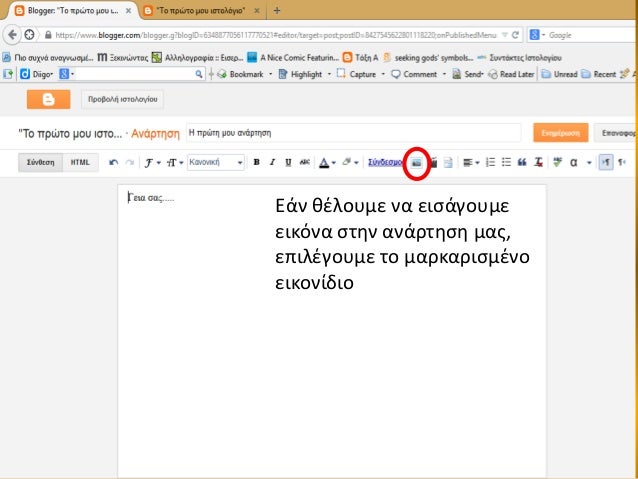The width and height of the screenshot is (638, 479).
Task: Click the redo arrow in editor toolbar
Action: point(128,162)
